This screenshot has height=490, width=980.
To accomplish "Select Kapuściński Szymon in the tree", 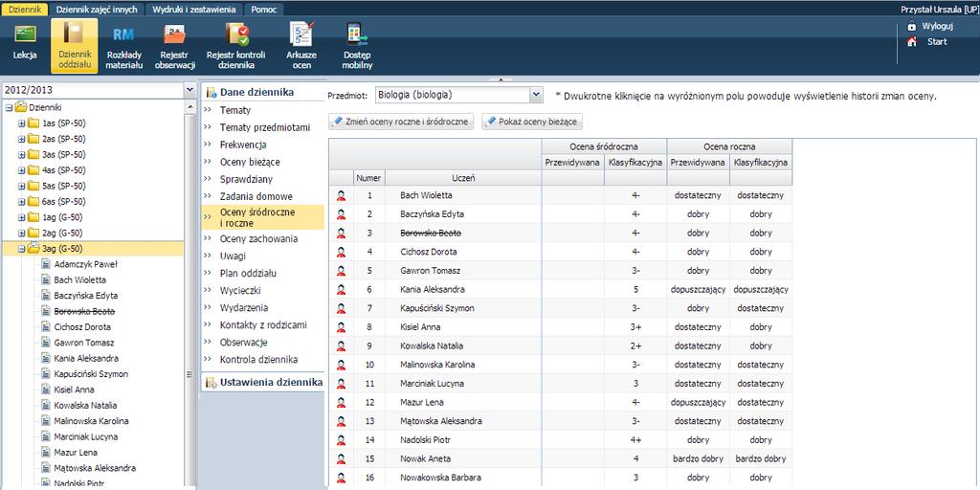I will 91,374.
